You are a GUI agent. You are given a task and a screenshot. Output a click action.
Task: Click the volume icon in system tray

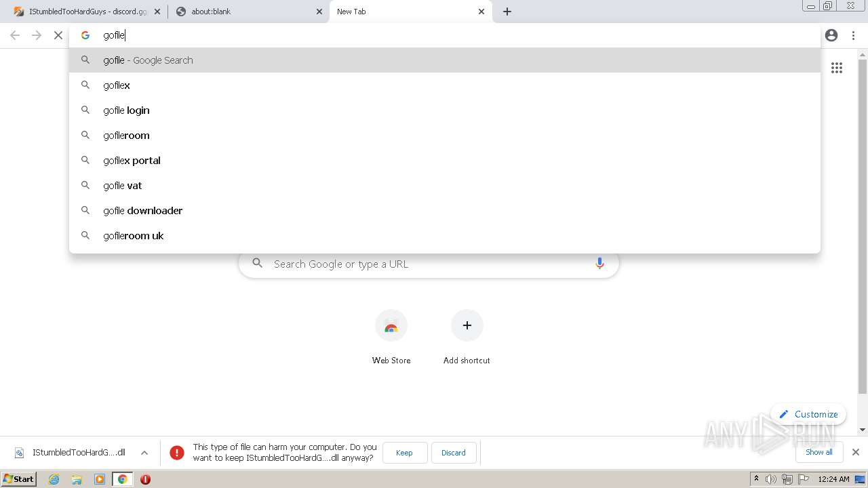(x=771, y=479)
